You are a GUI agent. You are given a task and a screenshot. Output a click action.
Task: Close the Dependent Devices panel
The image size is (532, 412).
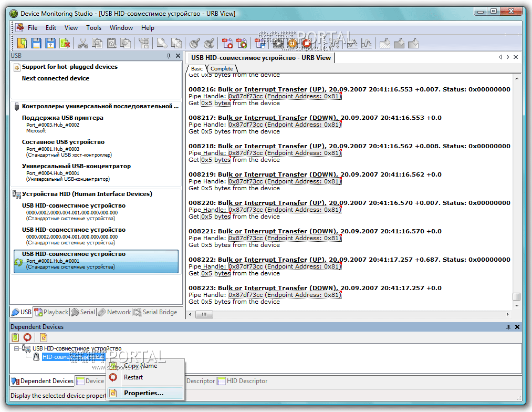click(517, 327)
